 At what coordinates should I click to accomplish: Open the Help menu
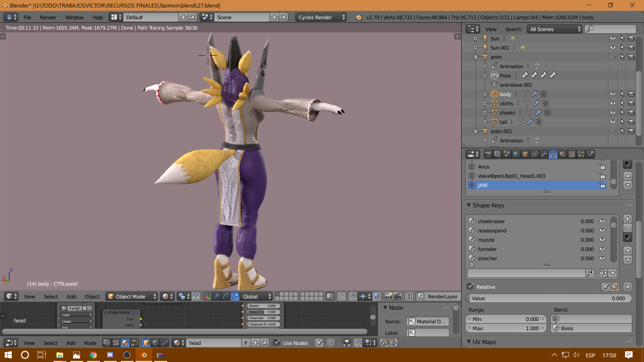pos(97,17)
